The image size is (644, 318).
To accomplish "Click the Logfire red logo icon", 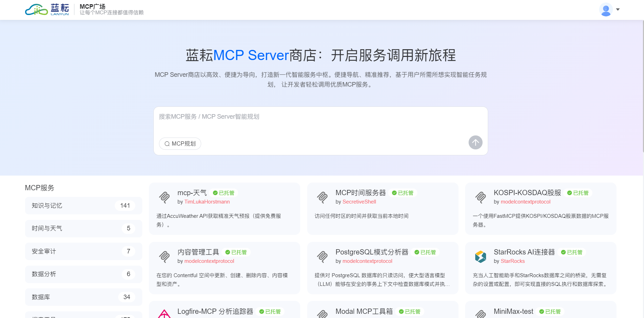I will tap(165, 314).
